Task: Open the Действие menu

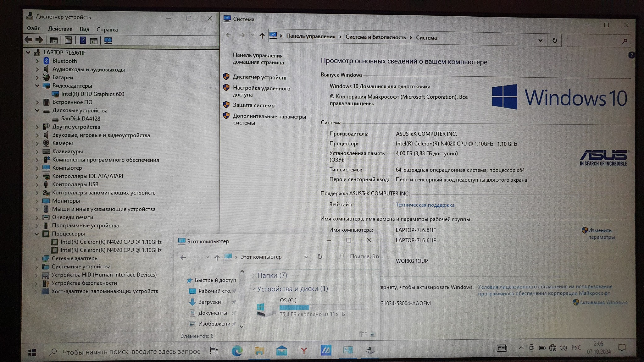Action: click(60, 29)
